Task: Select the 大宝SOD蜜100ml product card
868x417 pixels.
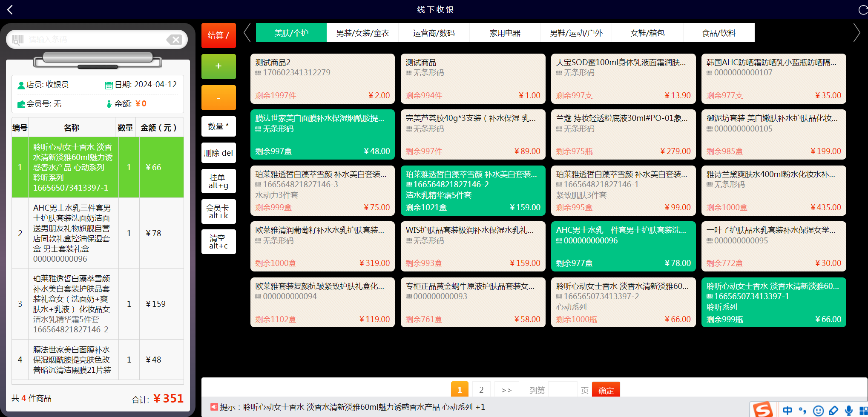Action: click(623, 79)
